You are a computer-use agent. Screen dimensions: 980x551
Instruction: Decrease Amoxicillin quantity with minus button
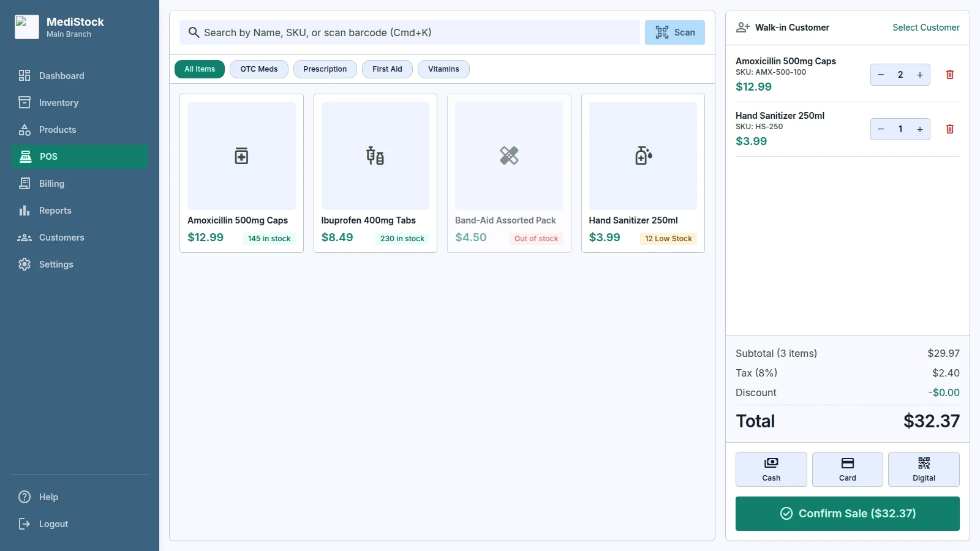point(881,75)
